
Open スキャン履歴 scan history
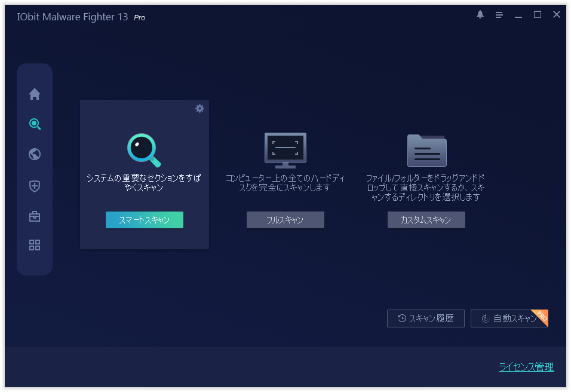425,318
